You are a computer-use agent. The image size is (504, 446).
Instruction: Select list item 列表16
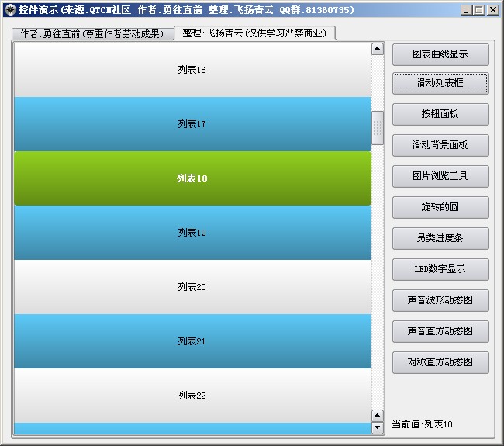click(192, 70)
